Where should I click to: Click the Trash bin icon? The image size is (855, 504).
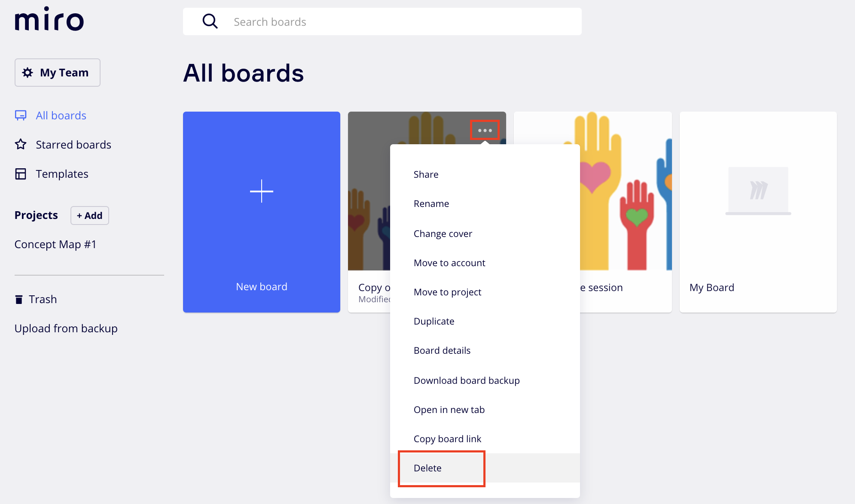click(x=18, y=299)
